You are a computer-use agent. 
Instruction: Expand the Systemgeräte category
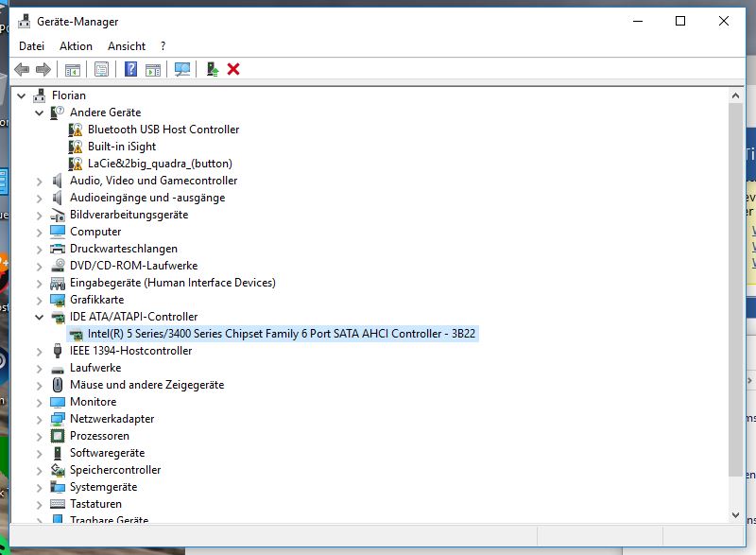(39, 488)
